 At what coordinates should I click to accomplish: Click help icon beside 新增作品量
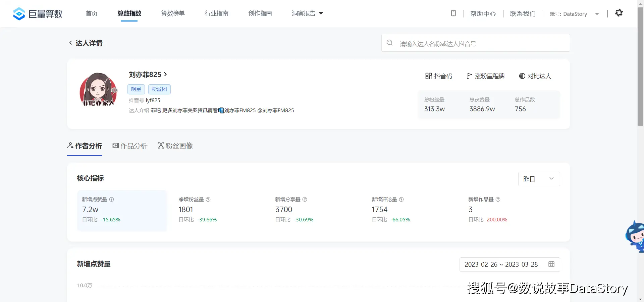click(498, 199)
